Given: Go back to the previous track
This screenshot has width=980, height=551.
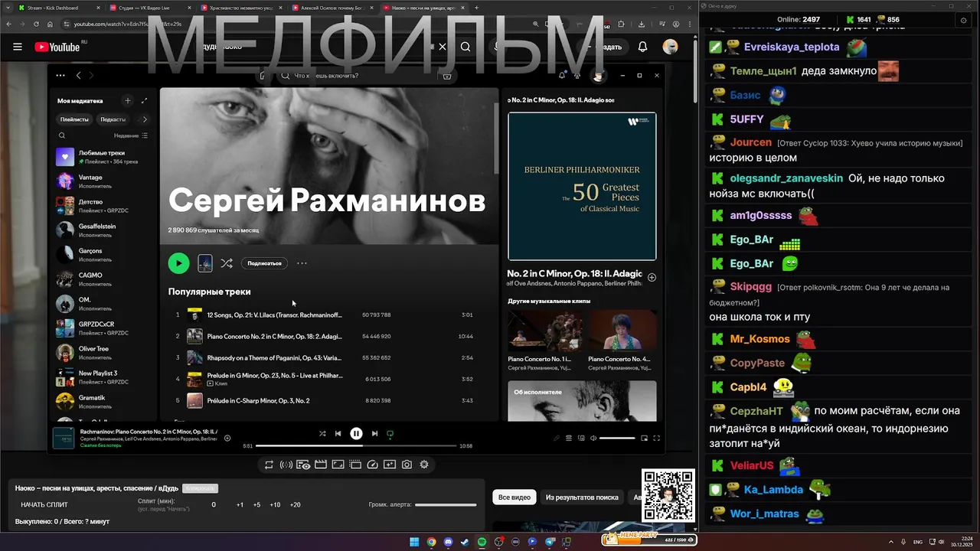Looking at the screenshot, I should [x=338, y=433].
